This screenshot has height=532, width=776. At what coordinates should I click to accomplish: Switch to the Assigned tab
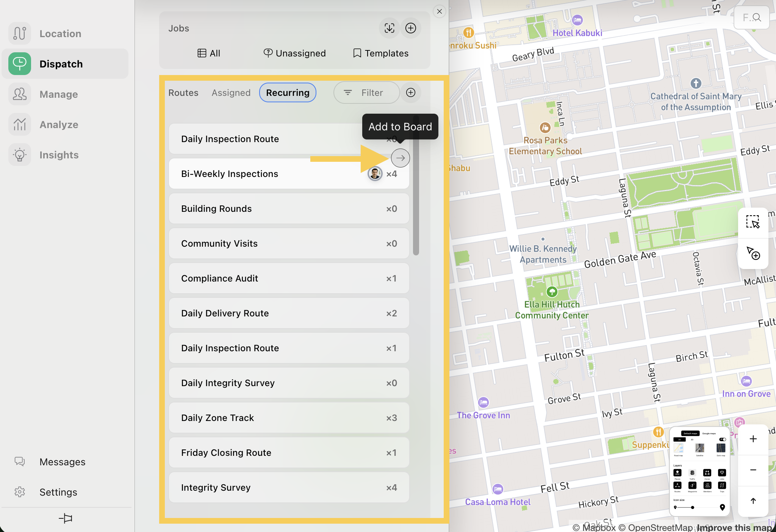(231, 93)
